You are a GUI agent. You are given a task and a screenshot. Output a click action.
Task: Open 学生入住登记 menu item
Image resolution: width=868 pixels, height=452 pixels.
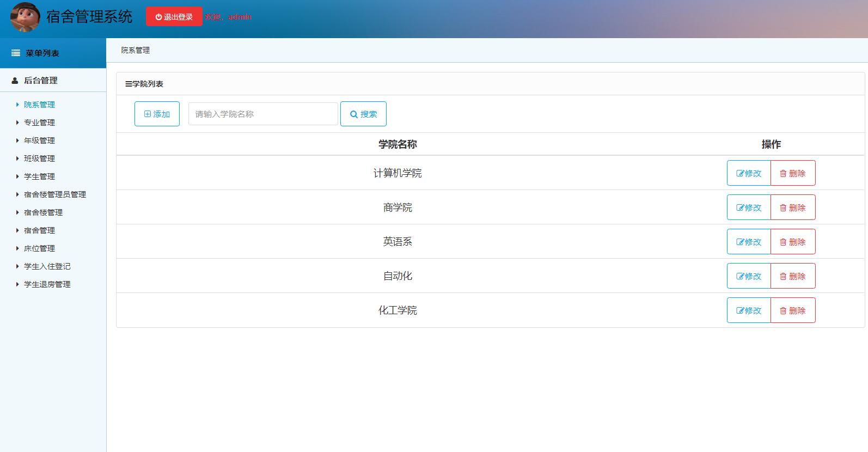tap(47, 266)
